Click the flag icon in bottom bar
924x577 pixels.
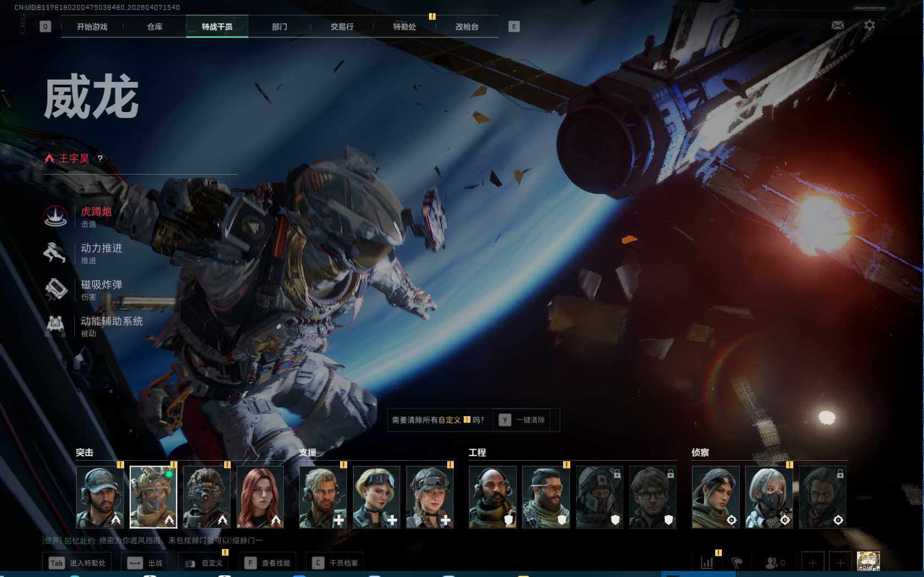pos(737,563)
